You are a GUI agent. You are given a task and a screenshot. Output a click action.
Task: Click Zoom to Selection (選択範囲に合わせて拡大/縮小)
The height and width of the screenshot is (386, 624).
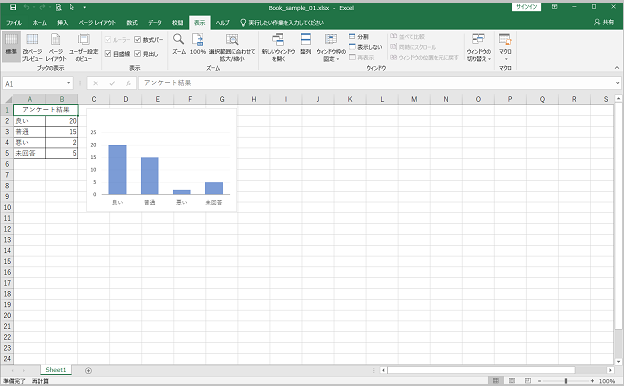pyautogui.click(x=232, y=47)
